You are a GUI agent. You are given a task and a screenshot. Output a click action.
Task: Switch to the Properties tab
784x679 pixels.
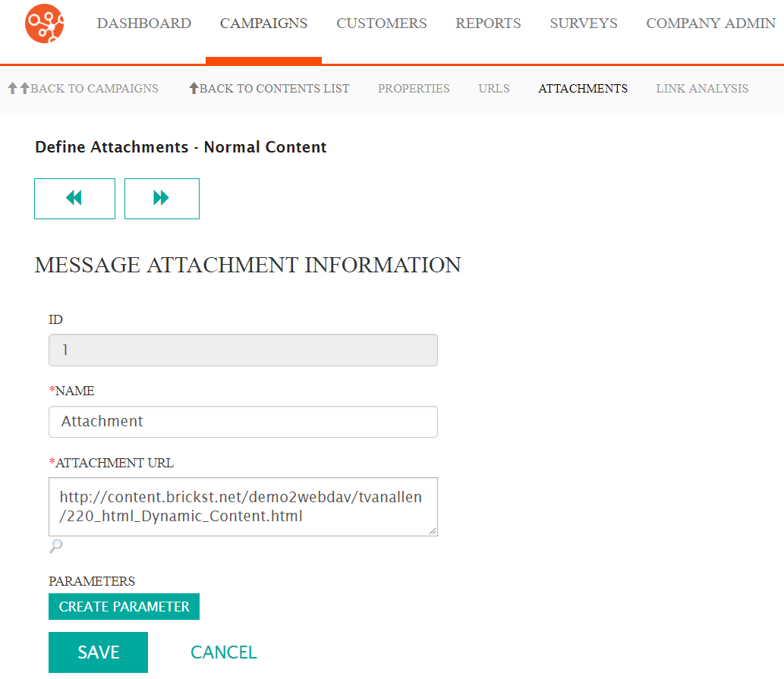[x=414, y=89]
